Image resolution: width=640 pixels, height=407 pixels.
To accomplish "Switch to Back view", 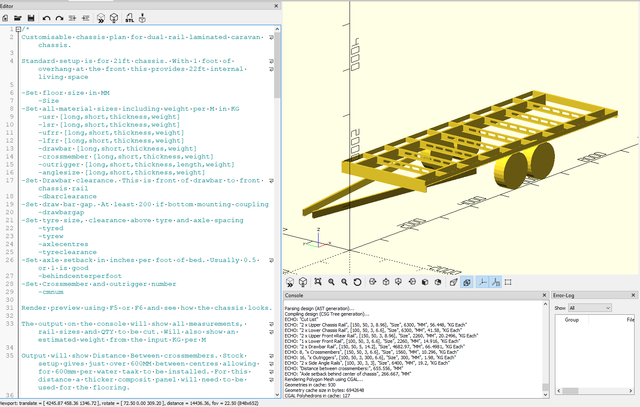I will (438, 282).
